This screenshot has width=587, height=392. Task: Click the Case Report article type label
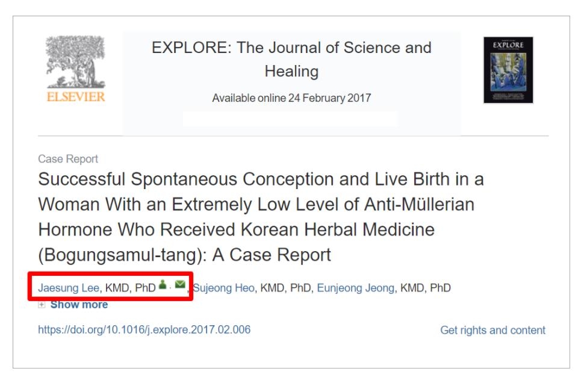68,159
